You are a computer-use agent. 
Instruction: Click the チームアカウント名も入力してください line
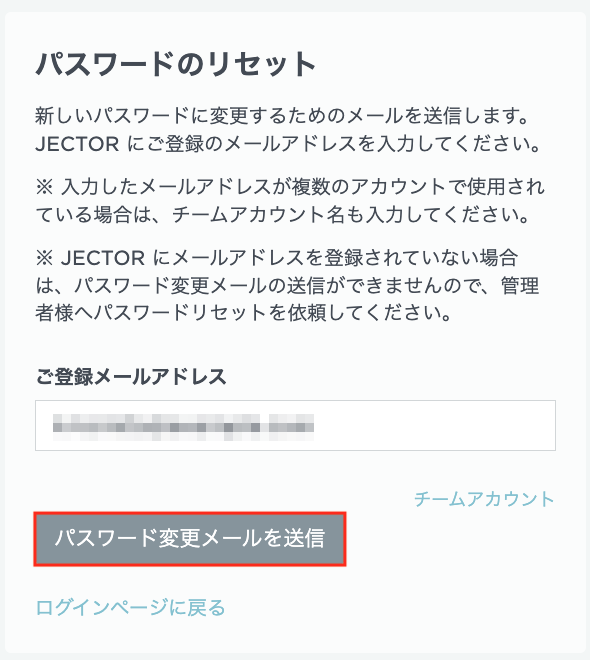coord(282,215)
